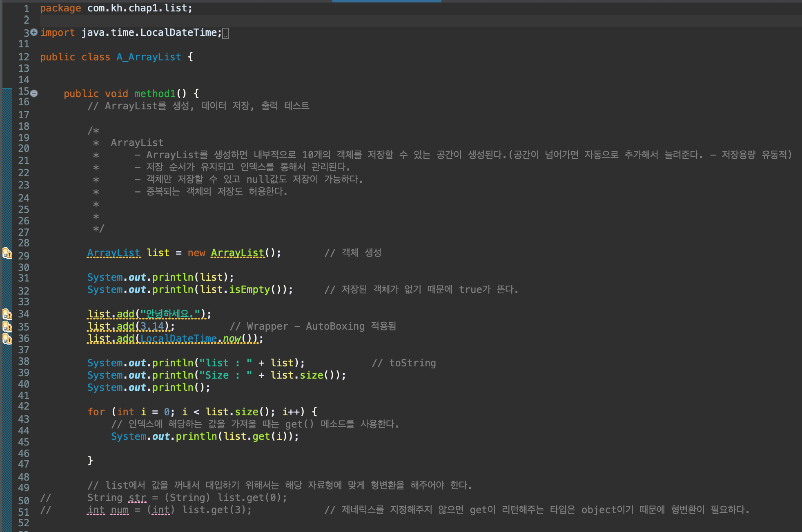
Task: Click the underlined str variable in commented code
Action: tap(137, 498)
